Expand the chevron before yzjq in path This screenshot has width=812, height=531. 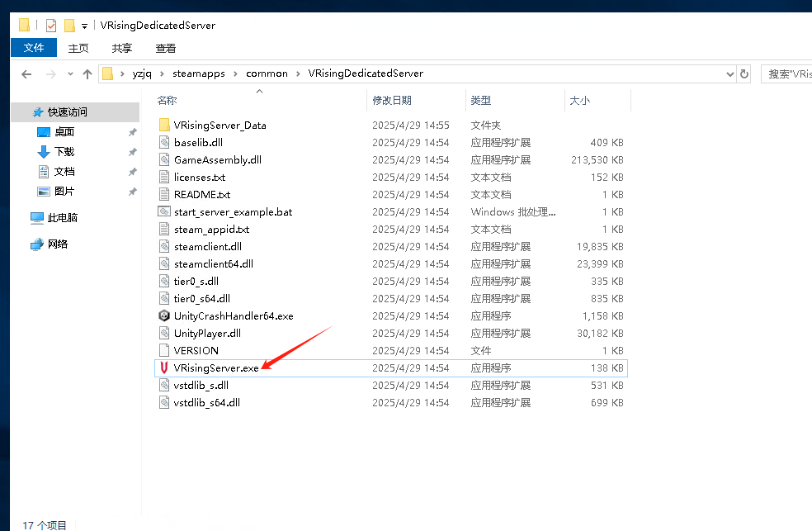click(122, 73)
